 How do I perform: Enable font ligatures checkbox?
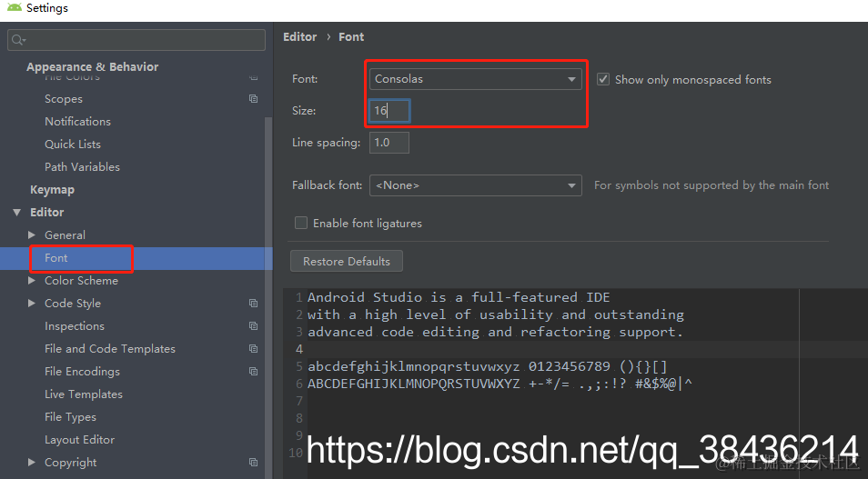point(301,223)
